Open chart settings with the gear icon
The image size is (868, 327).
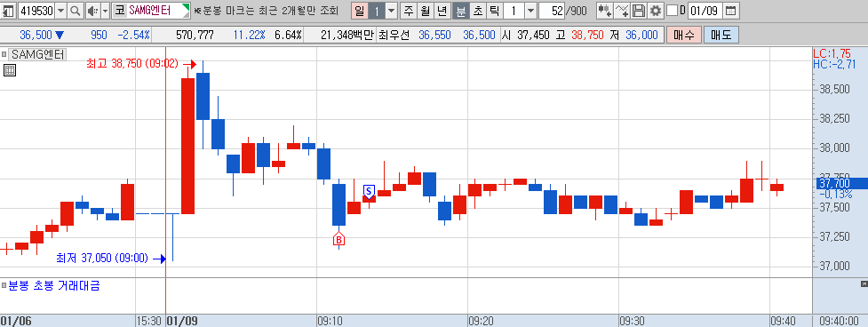tap(656, 11)
